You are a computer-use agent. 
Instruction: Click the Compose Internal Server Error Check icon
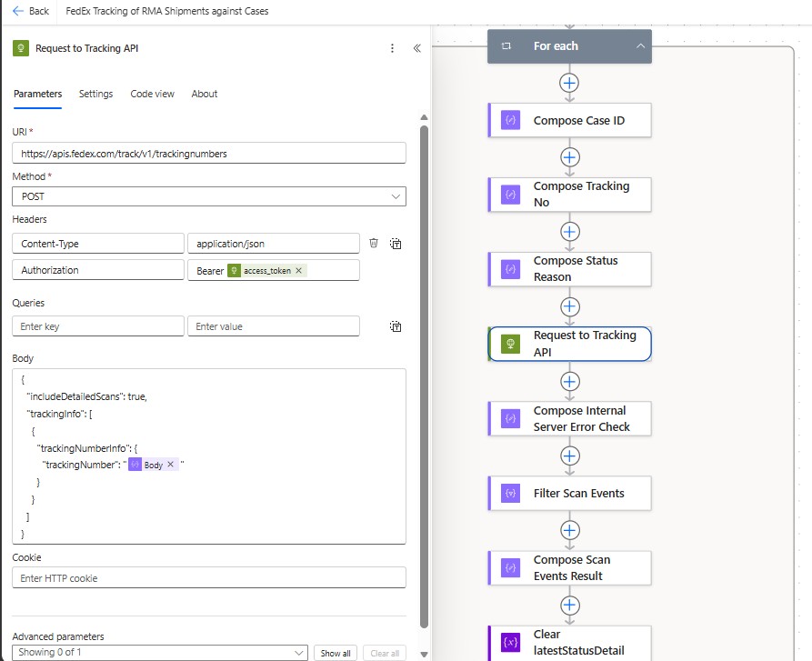(511, 418)
